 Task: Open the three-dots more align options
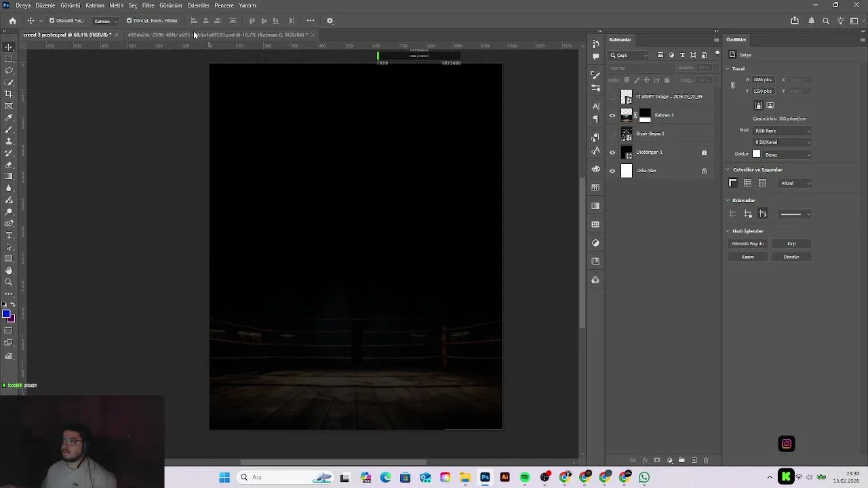[311, 21]
